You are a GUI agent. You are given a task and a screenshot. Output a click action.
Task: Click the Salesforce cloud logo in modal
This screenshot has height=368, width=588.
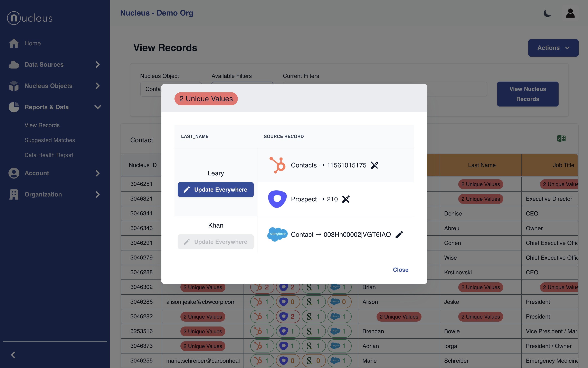click(277, 234)
